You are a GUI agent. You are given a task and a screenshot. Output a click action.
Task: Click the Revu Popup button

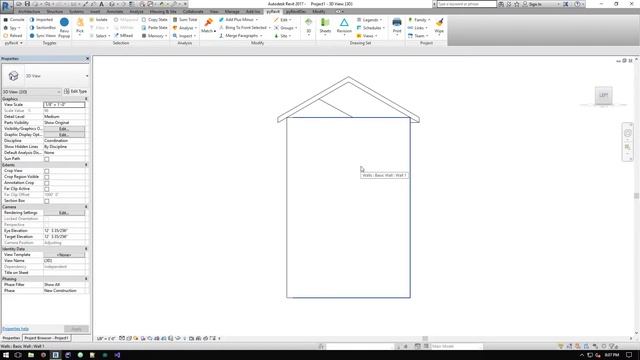(64, 28)
